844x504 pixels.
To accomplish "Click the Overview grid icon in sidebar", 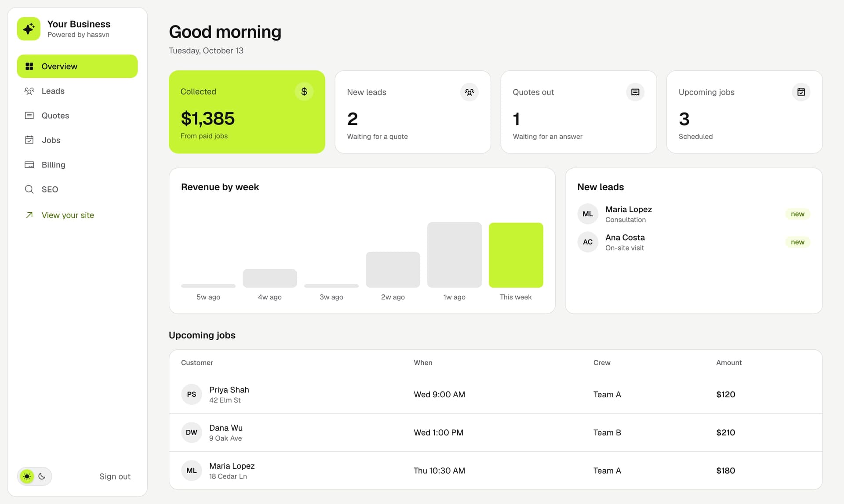I will [x=29, y=66].
